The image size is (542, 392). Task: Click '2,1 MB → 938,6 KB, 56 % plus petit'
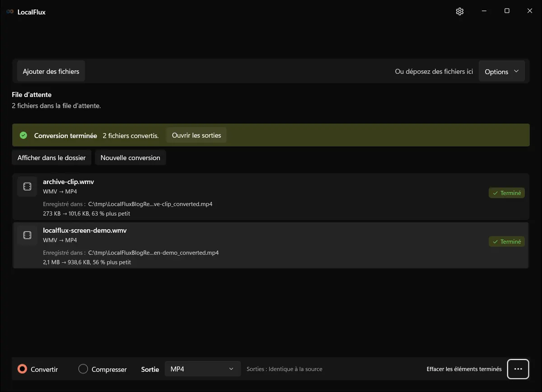click(87, 262)
